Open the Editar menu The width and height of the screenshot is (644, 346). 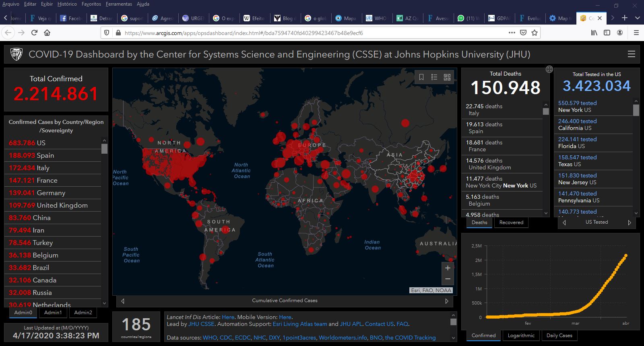coord(30,4)
